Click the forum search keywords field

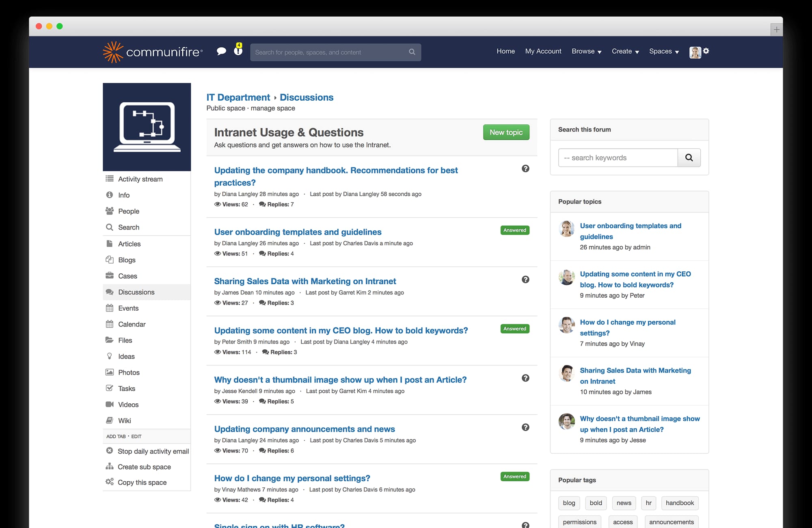[x=617, y=158]
